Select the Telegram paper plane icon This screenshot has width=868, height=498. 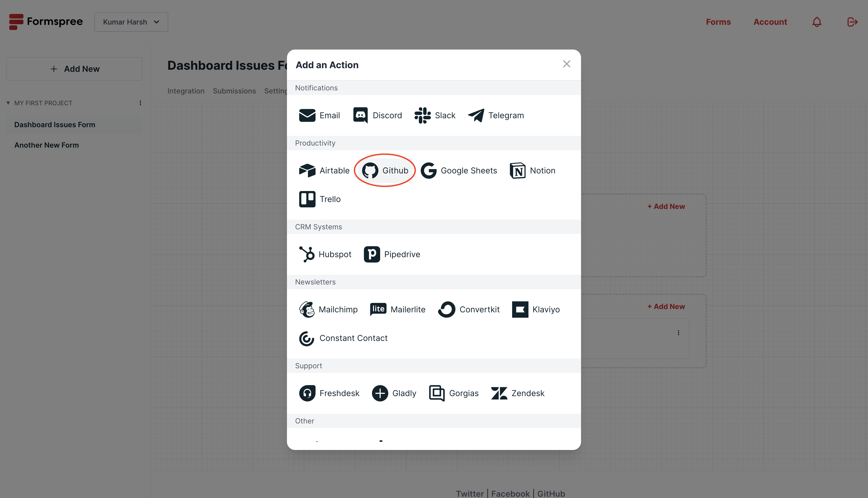(x=476, y=115)
